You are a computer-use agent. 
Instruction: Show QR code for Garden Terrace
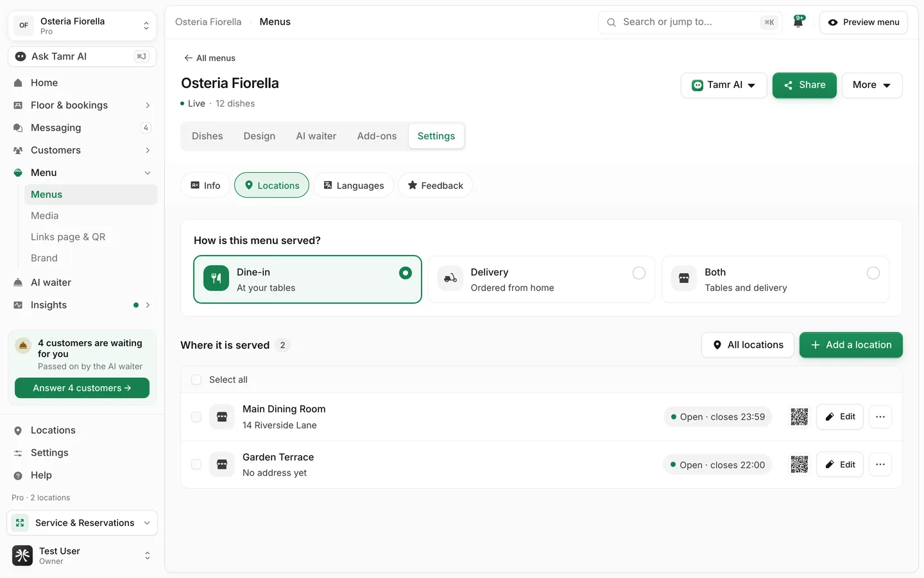pyautogui.click(x=800, y=464)
